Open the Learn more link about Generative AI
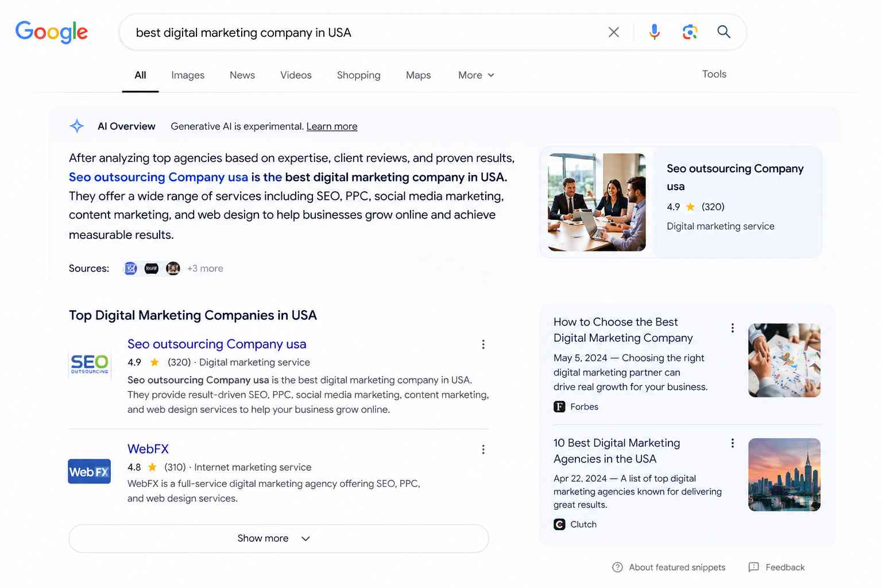This screenshot has height=588, width=882. [332, 126]
